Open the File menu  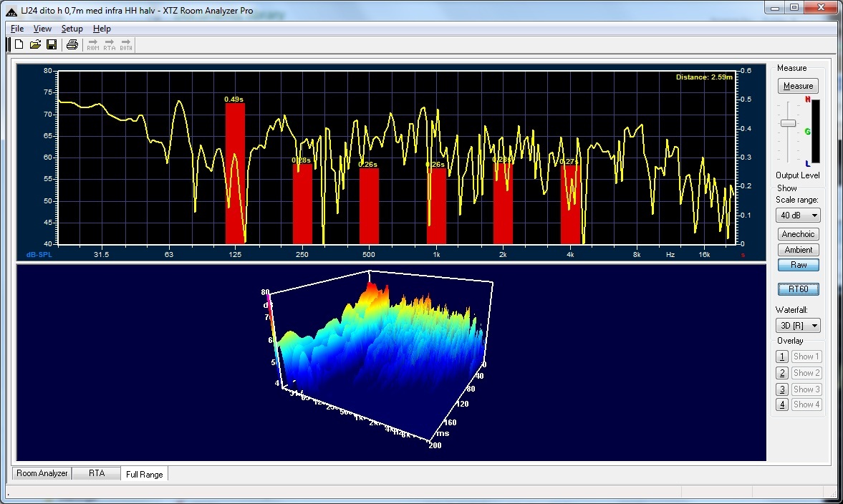pos(17,29)
